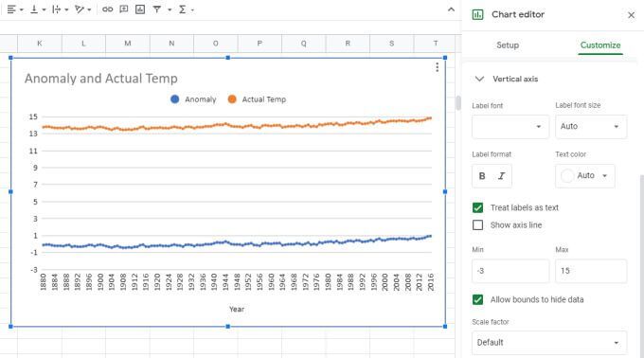Open the Label font dropdown

(x=510, y=127)
